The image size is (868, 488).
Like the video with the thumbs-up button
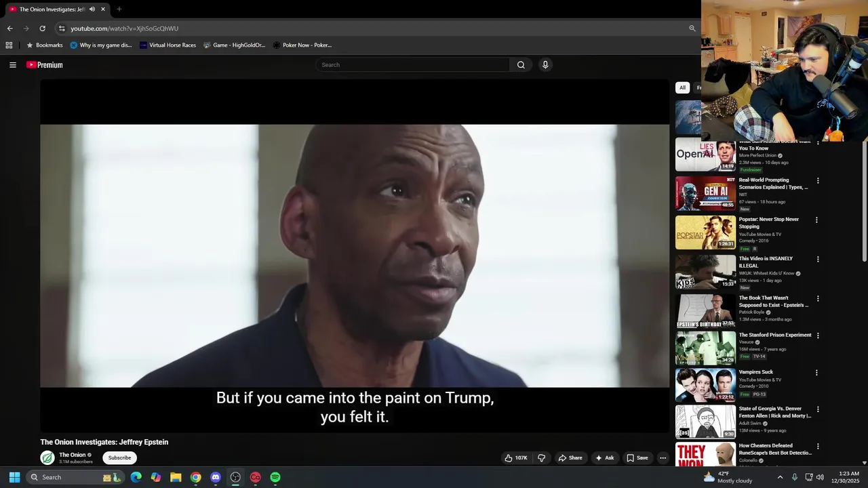click(x=516, y=458)
